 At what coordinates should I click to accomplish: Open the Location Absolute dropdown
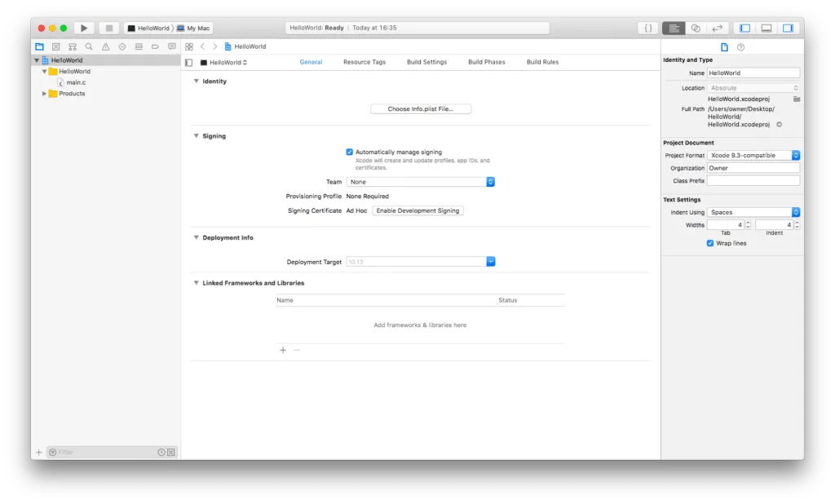point(753,88)
